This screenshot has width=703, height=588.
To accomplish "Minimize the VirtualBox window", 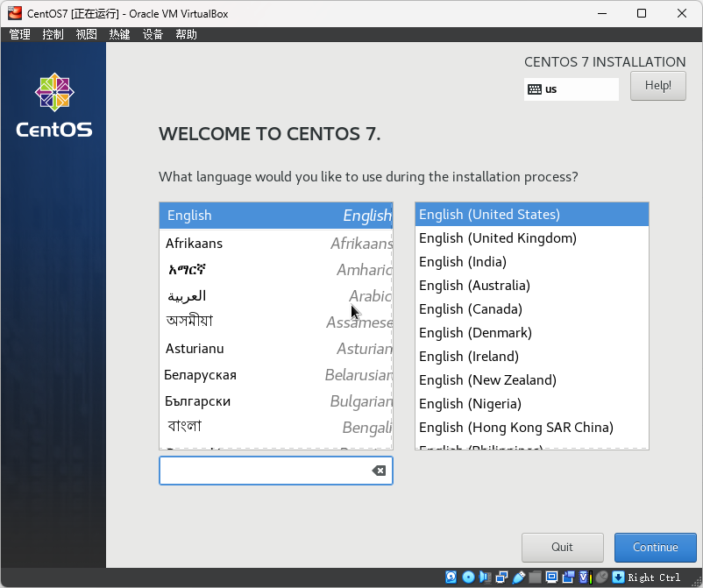I will (602, 13).
